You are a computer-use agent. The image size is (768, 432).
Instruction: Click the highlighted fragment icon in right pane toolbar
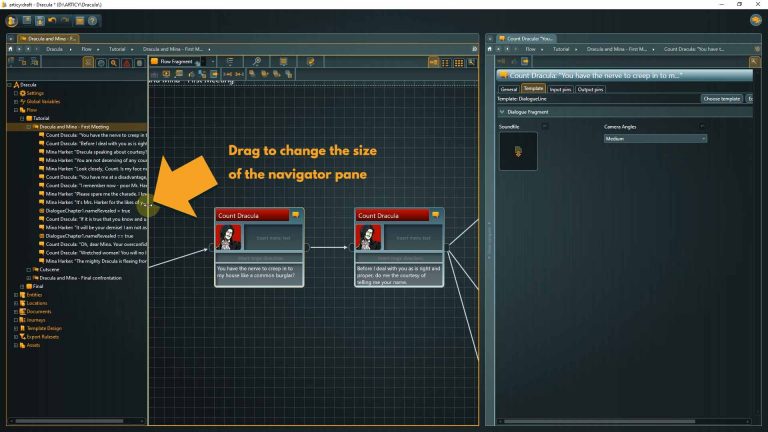pos(525,61)
